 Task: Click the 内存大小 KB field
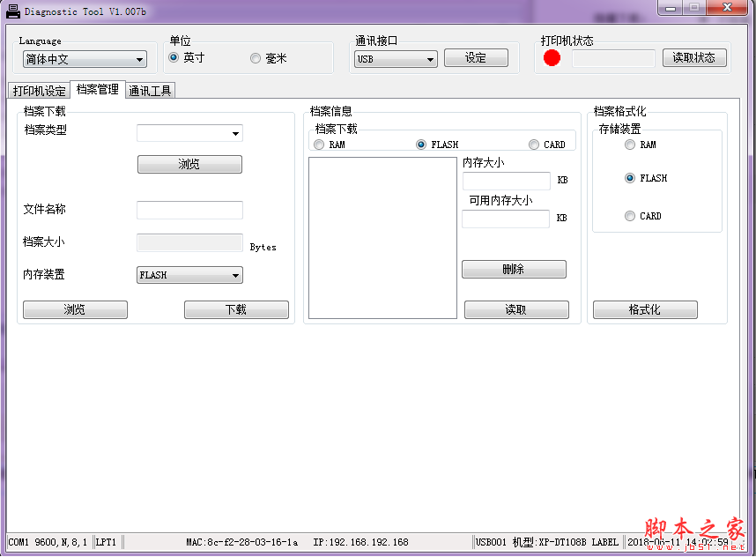(x=507, y=181)
